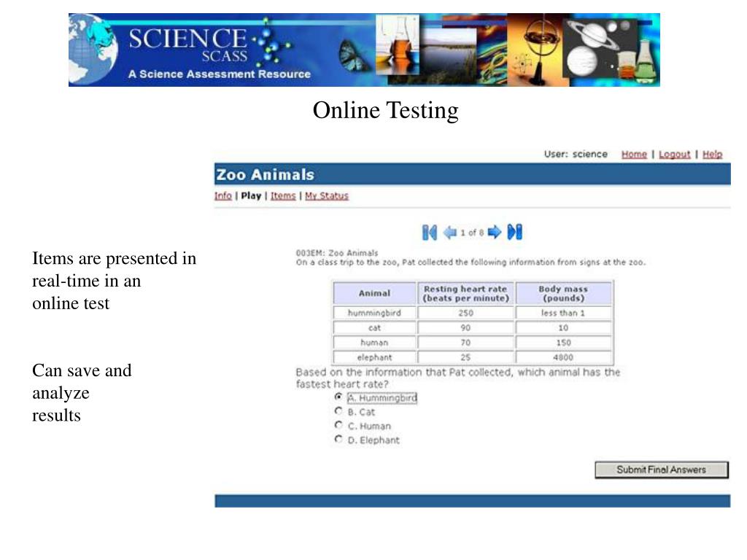The image size is (747, 560).
Task: Log out using the Logout link
Action: pos(675,155)
